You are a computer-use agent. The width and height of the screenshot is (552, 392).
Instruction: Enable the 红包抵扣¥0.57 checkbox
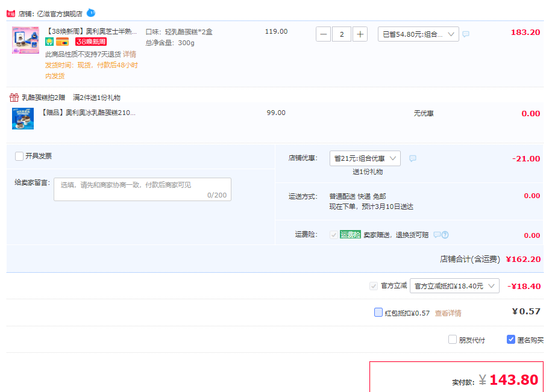[x=378, y=312]
